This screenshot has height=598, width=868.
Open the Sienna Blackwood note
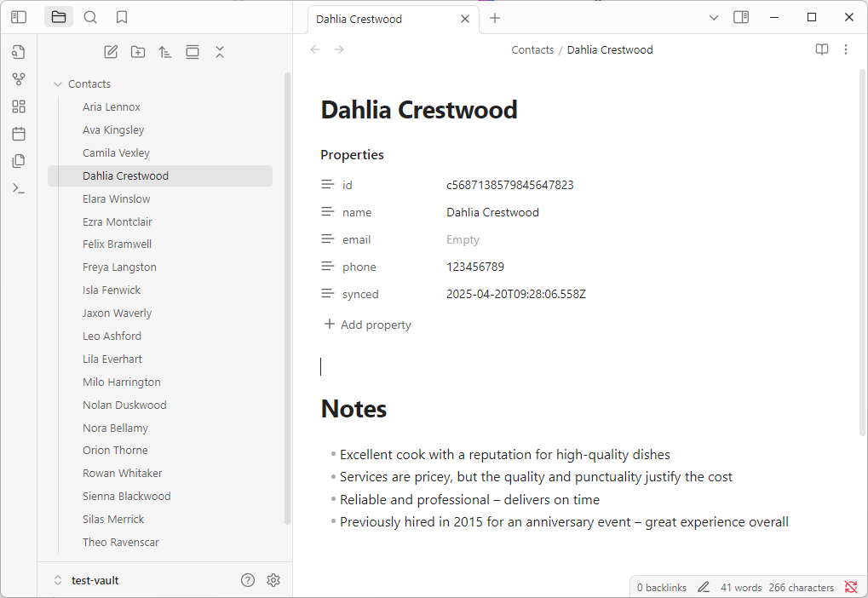127,497
